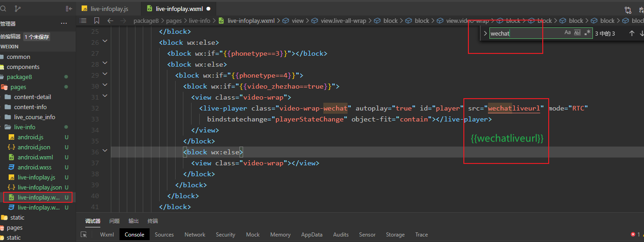Open the source control branch icon
This screenshot has height=242, width=644.
point(18,8)
